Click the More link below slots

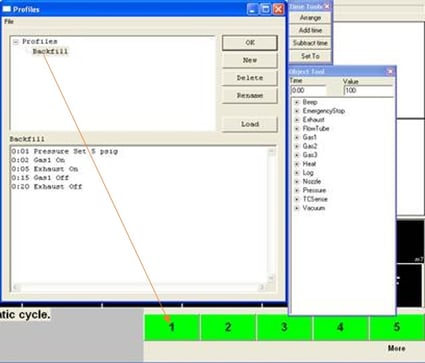[397, 348]
